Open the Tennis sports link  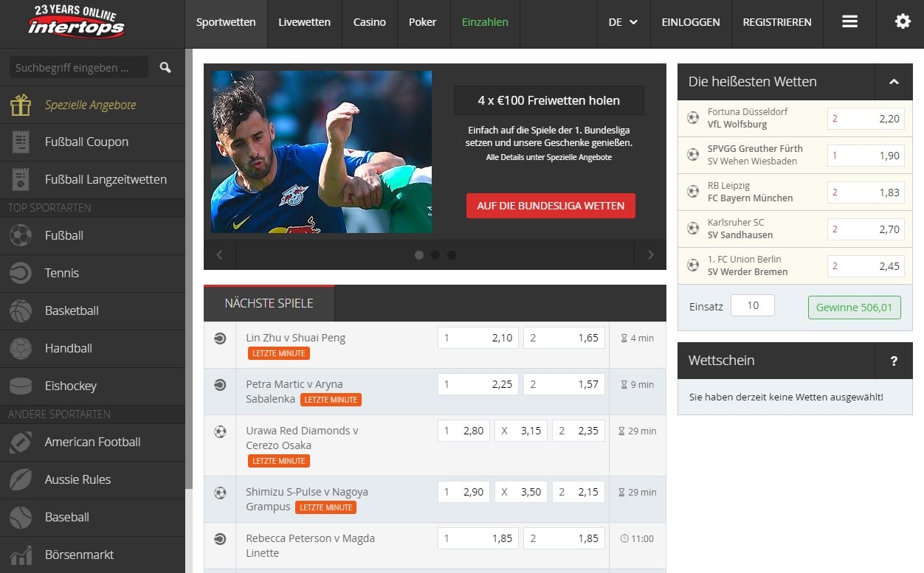62,274
